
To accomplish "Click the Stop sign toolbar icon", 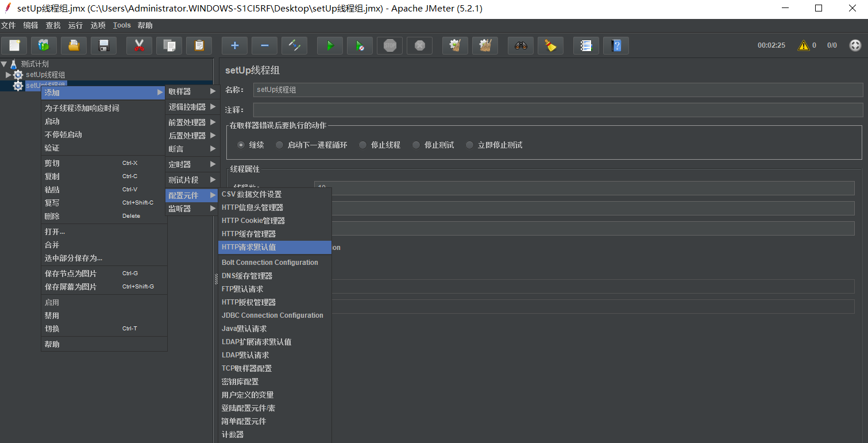I will (389, 46).
